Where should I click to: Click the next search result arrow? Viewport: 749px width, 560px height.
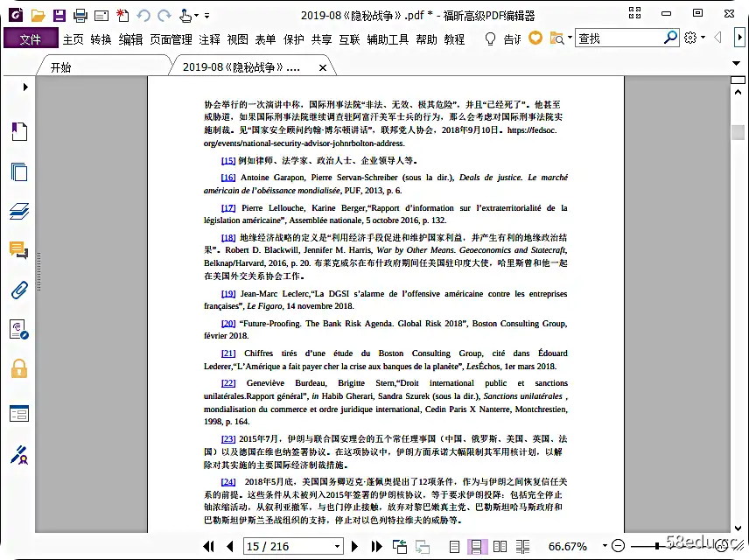click(x=740, y=38)
